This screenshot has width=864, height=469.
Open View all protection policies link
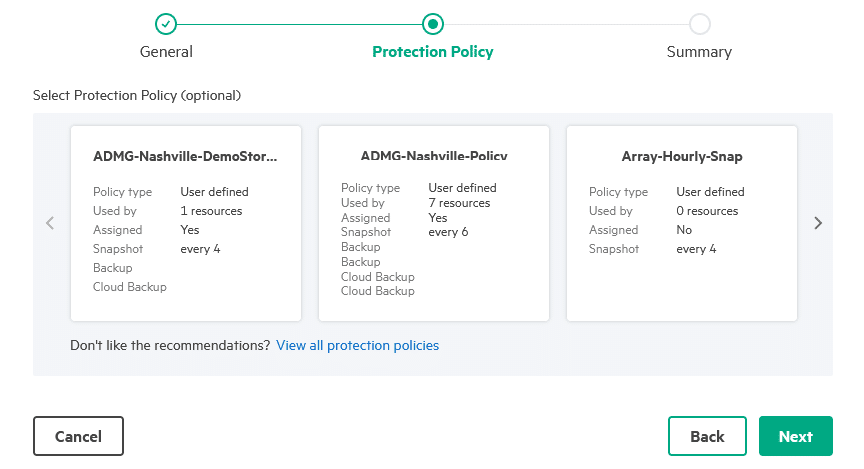point(358,346)
